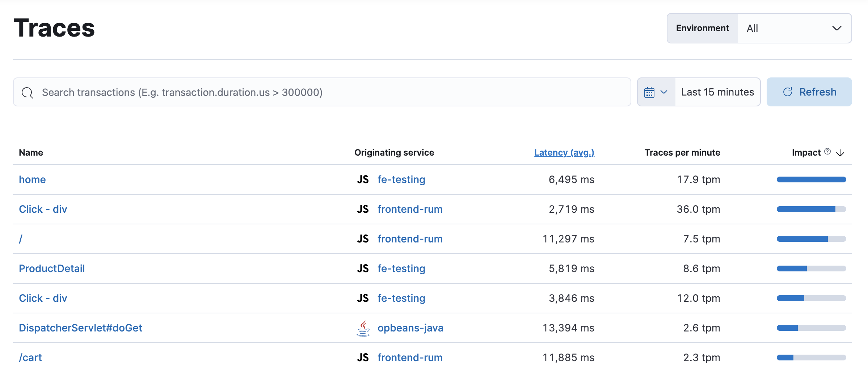Click the circular refresh arrow icon
The width and height of the screenshot is (868, 372).
point(789,92)
